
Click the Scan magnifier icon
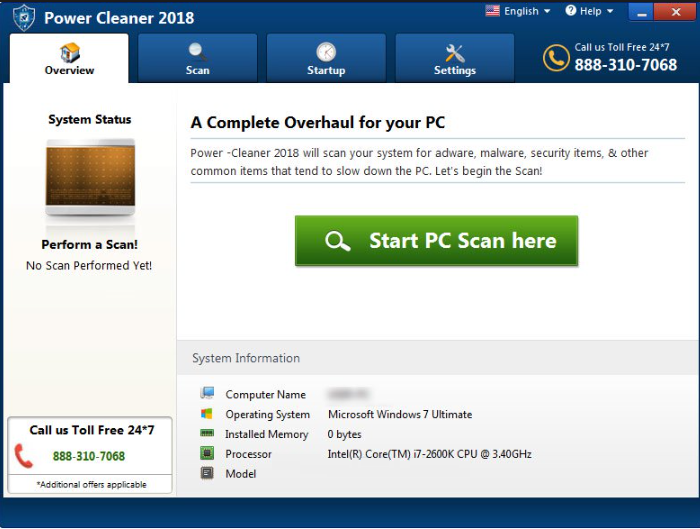click(198, 52)
